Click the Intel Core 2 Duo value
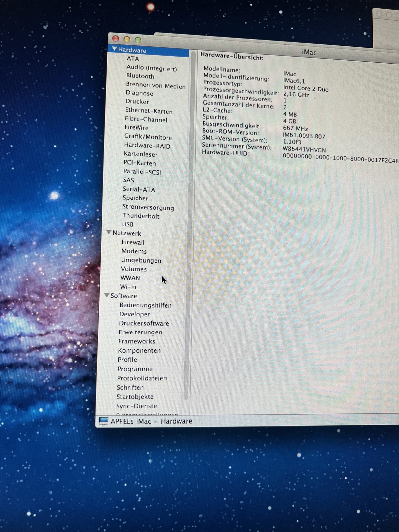The width and height of the screenshot is (399, 532). (x=306, y=88)
